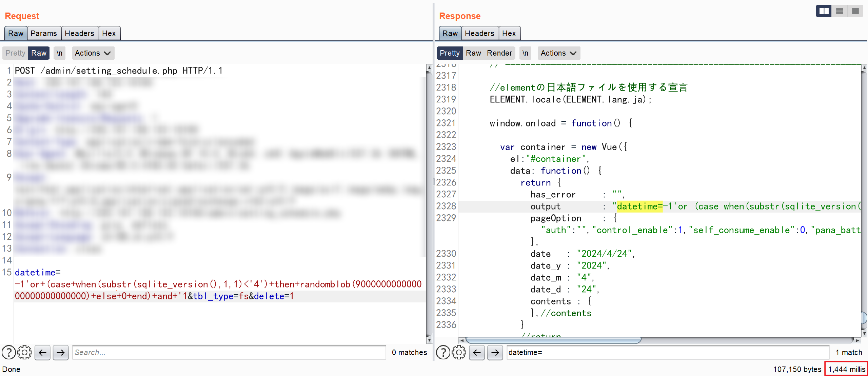Open the Request Actions dropdown
868x376 pixels.
[x=93, y=53]
